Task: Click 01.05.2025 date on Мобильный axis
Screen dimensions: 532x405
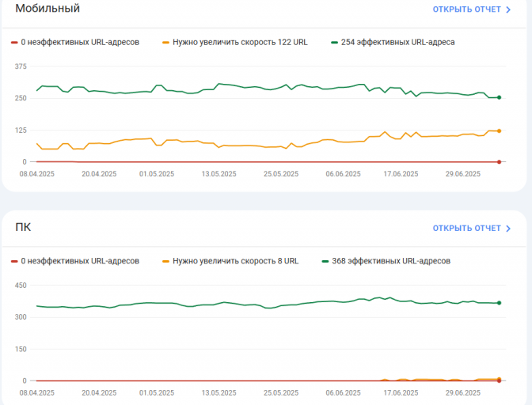Action: coord(157,174)
